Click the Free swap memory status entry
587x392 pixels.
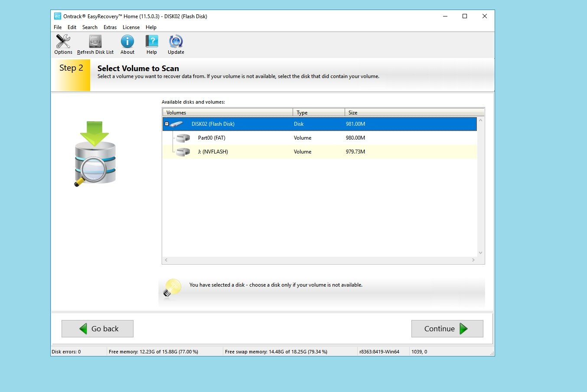276,352
